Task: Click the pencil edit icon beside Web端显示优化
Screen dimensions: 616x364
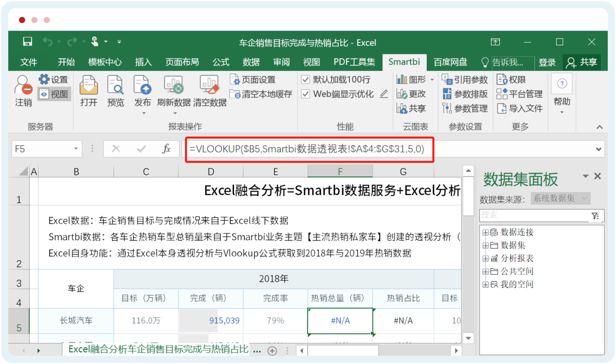Action: coord(384,94)
